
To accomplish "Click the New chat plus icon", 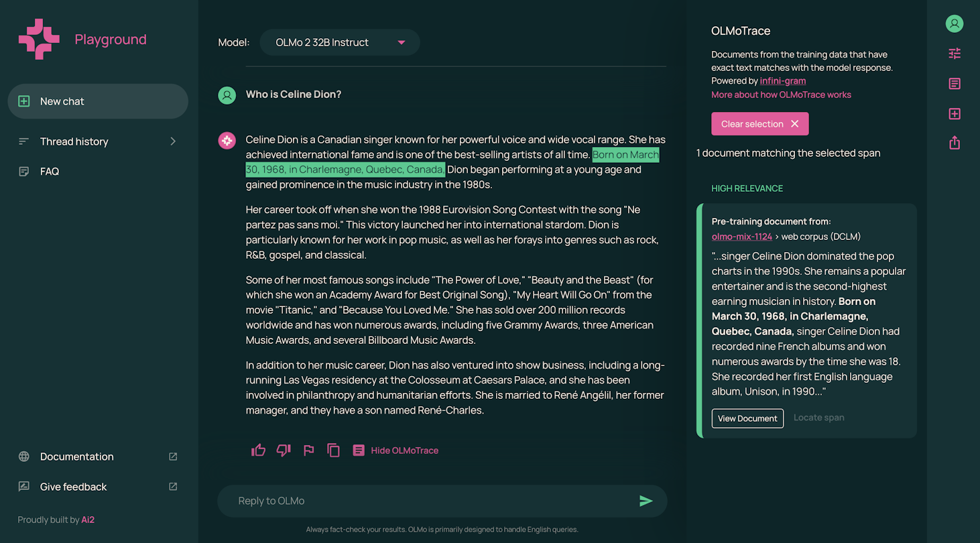I will tap(24, 101).
